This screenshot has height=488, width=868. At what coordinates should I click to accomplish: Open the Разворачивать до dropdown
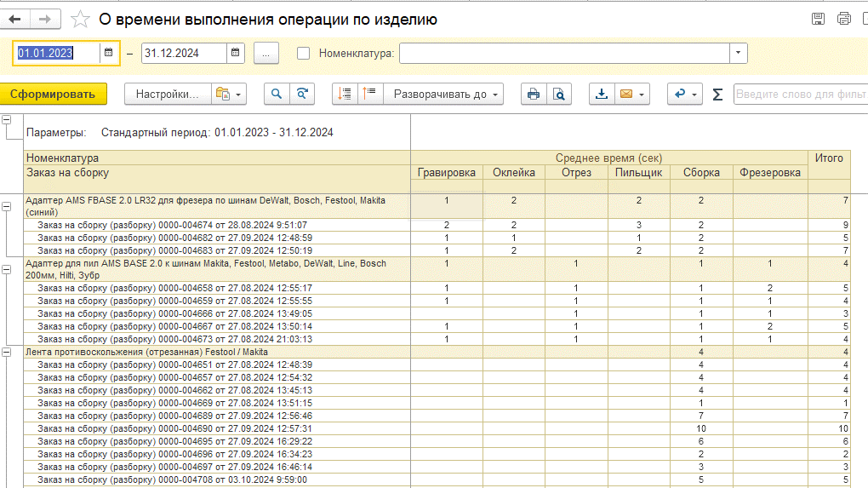[443, 95]
